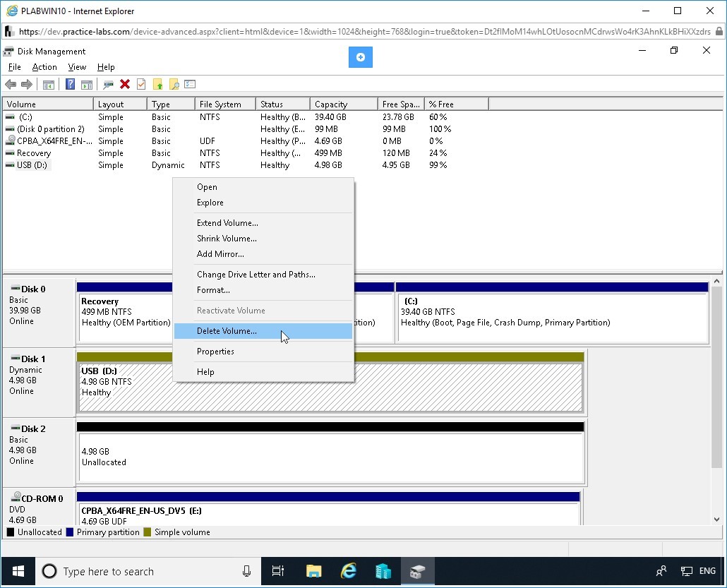Image resolution: width=727 pixels, height=588 pixels.
Task: Sort by the Layout column header
Action: (120, 104)
